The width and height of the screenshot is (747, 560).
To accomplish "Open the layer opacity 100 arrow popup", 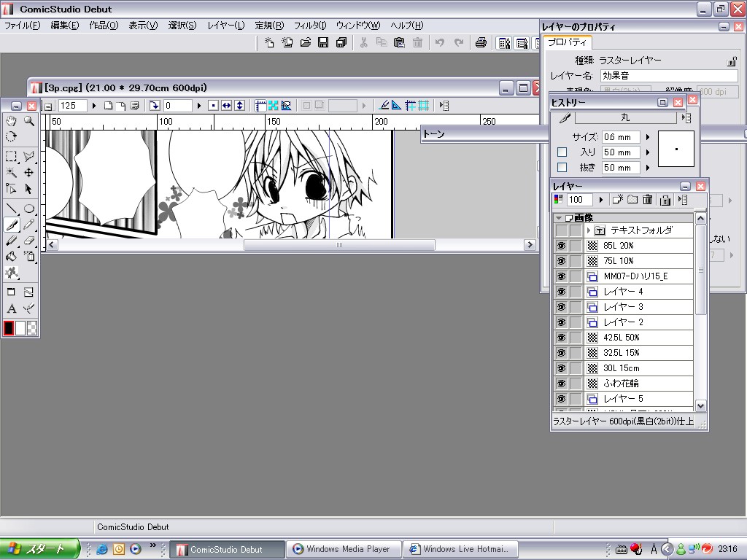I will tap(601, 200).
